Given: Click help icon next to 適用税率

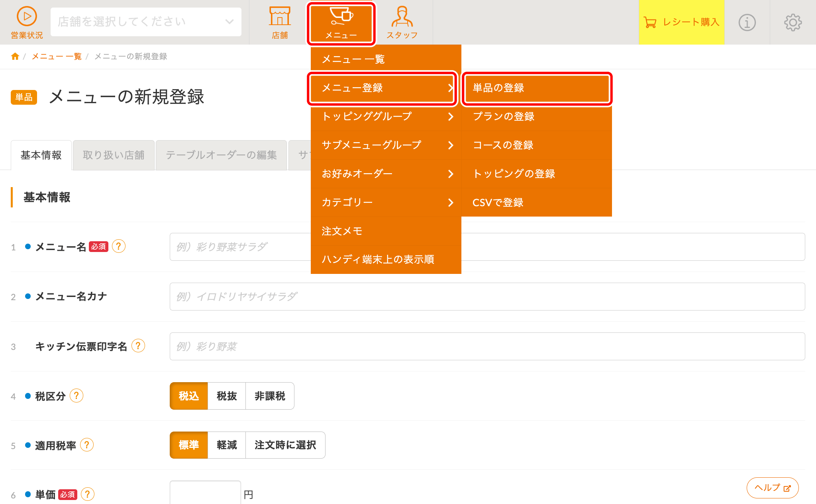Looking at the screenshot, I should [x=87, y=445].
